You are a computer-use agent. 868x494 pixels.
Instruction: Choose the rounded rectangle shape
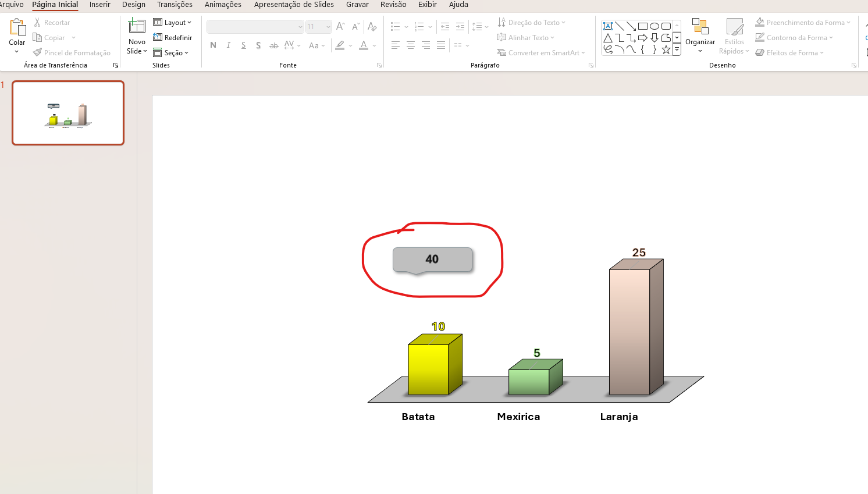click(666, 26)
